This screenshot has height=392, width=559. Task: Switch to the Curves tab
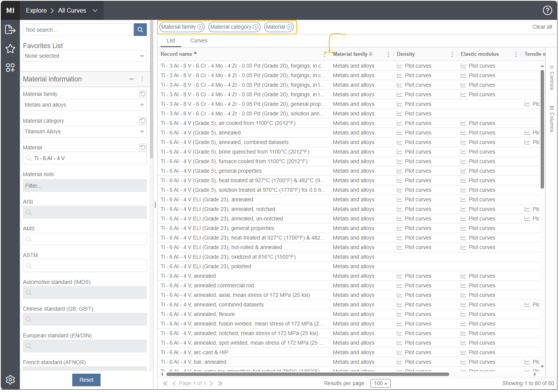pyautogui.click(x=199, y=40)
